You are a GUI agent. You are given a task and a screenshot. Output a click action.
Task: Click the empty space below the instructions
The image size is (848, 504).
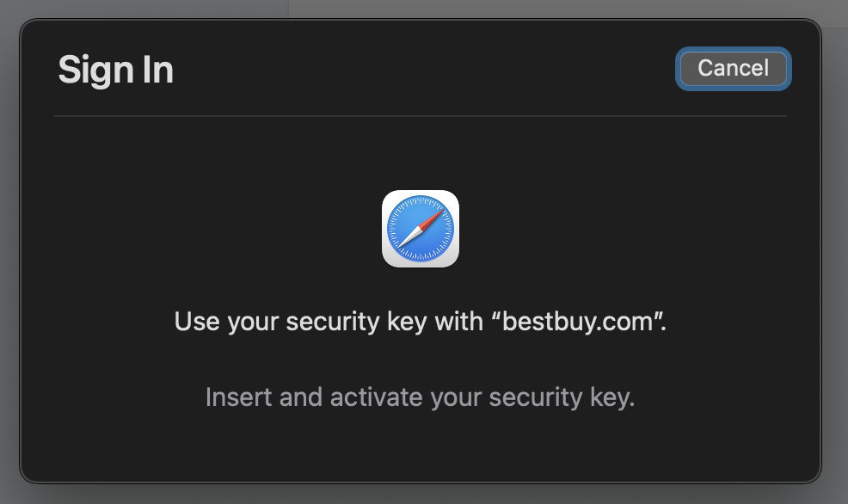click(x=421, y=447)
